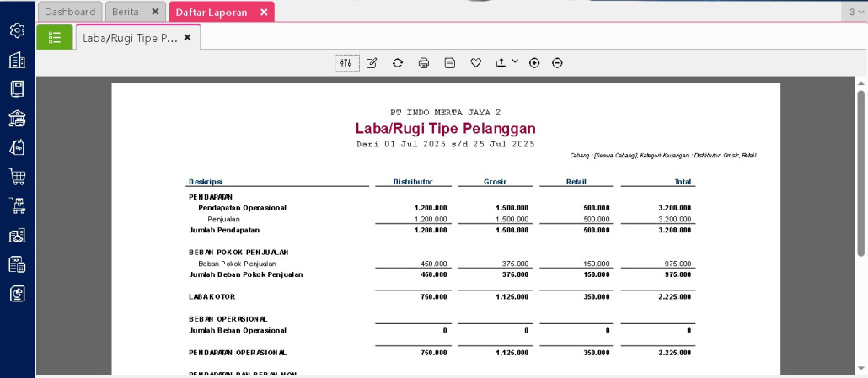Image resolution: width=868 pixels, height=378 pixels.
Task: Print the report using printer icon
Action: [x=424, y=63]
